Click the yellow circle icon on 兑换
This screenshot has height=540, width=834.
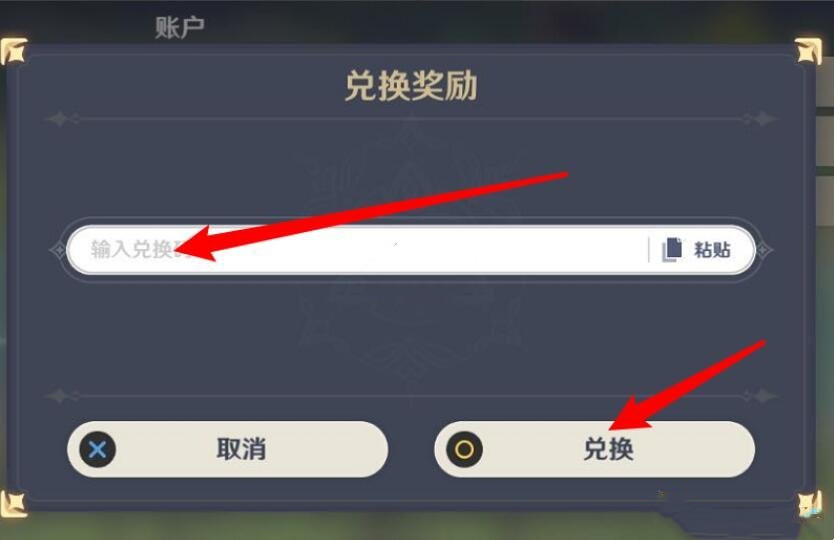464,450
